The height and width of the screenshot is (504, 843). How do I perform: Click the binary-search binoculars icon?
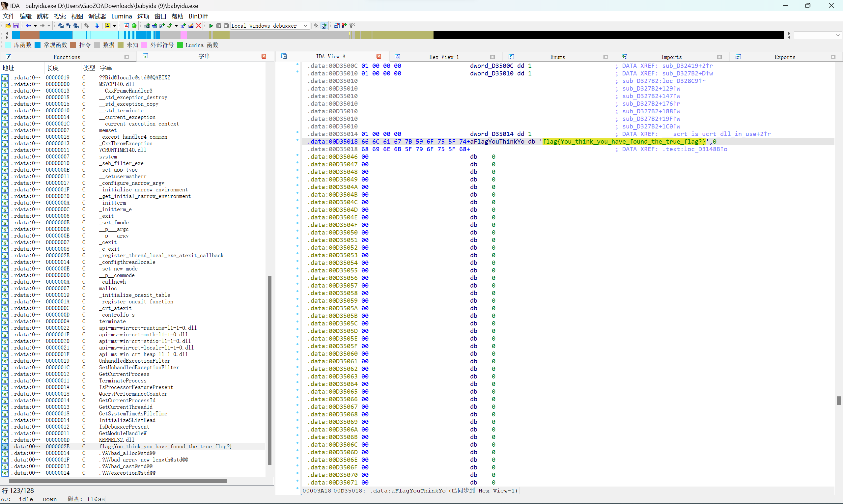[x=76, y=26]
